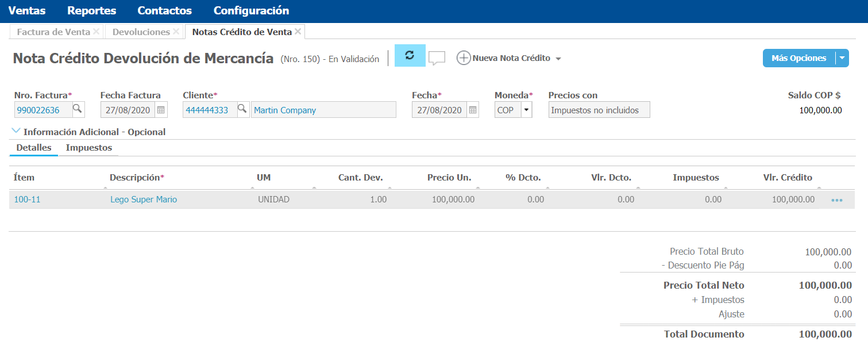Close the Devoluciones tab
Screen dimensions: 868x349
[176, 32]
